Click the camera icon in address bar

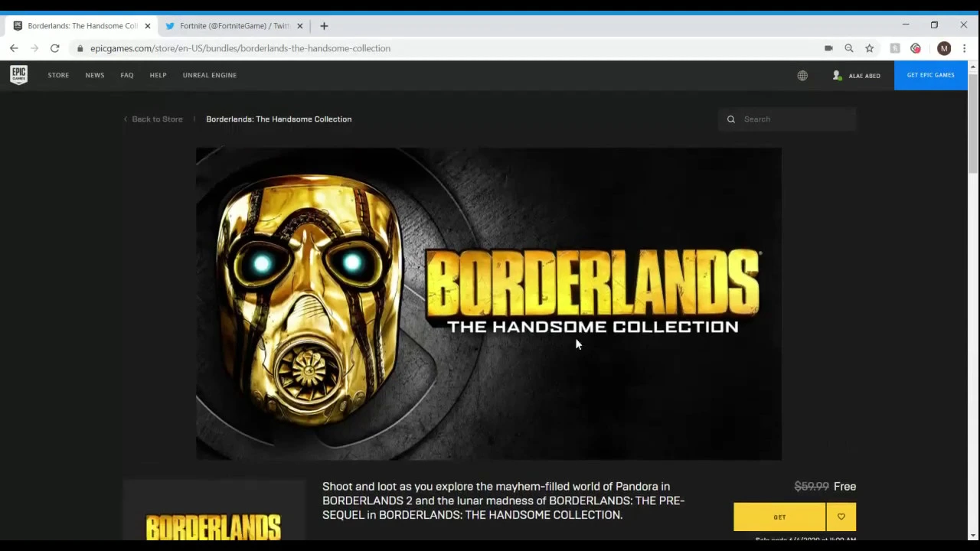828,48
